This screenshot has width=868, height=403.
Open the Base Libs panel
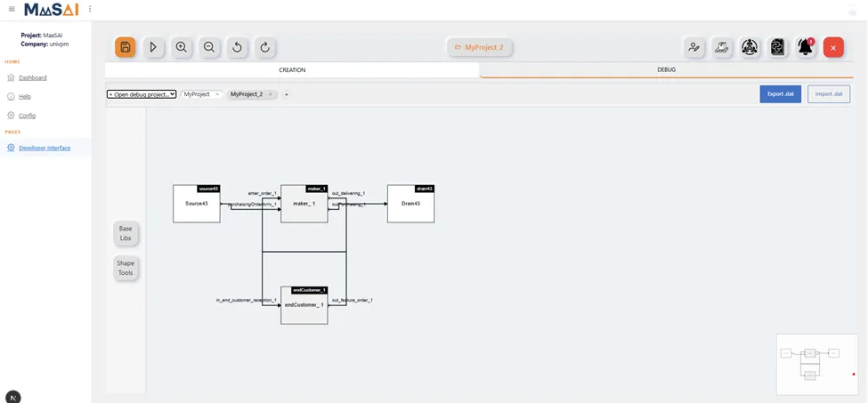(x=126, y=233)
